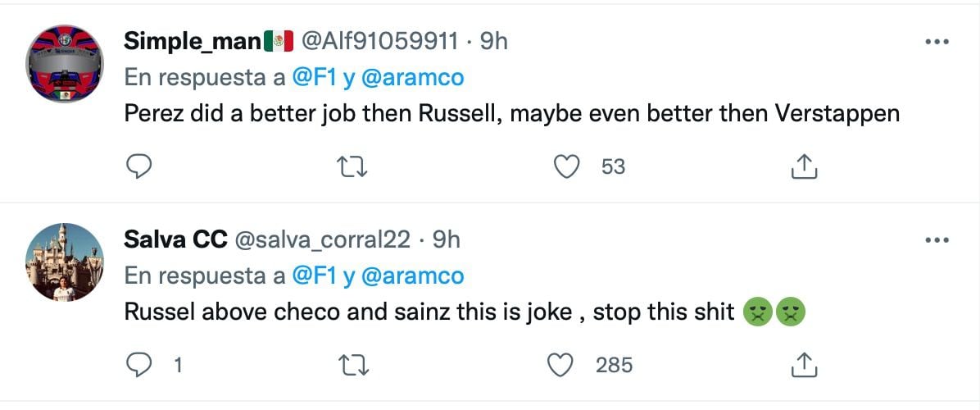This screenshot has width=980, height=410.
Task: Like the tweet with 53 likes
Action: (565, 166)
